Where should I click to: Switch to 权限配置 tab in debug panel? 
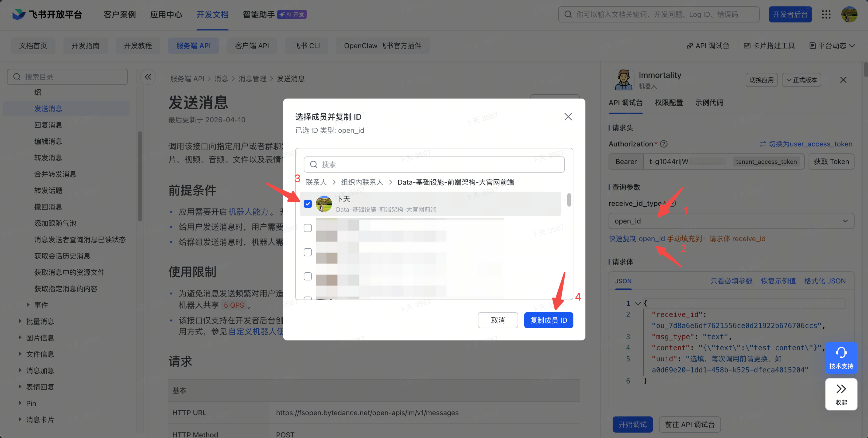pyautogui.click(x=669, y=103)
